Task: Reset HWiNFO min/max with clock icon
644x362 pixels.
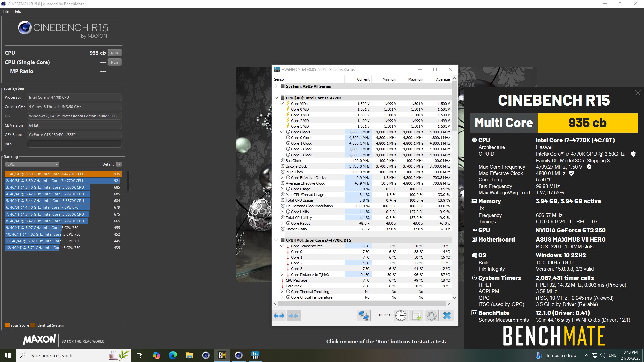Action: click(400, 316)
